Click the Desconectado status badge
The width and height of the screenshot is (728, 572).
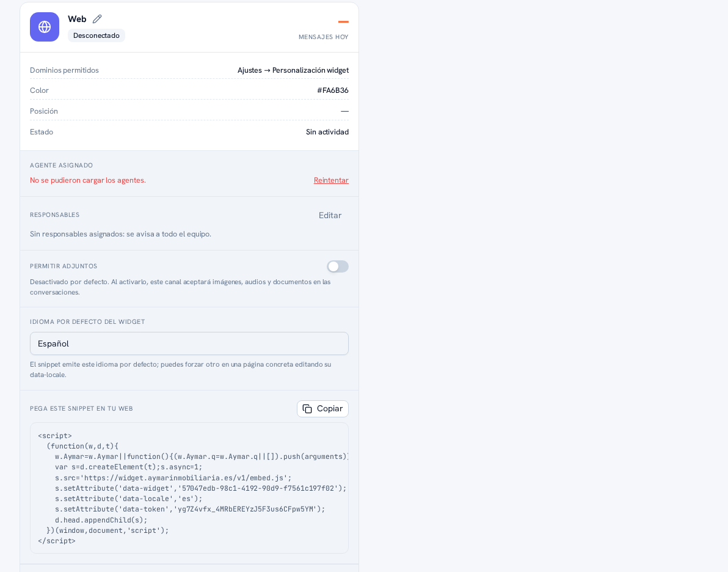click(96, 36)
